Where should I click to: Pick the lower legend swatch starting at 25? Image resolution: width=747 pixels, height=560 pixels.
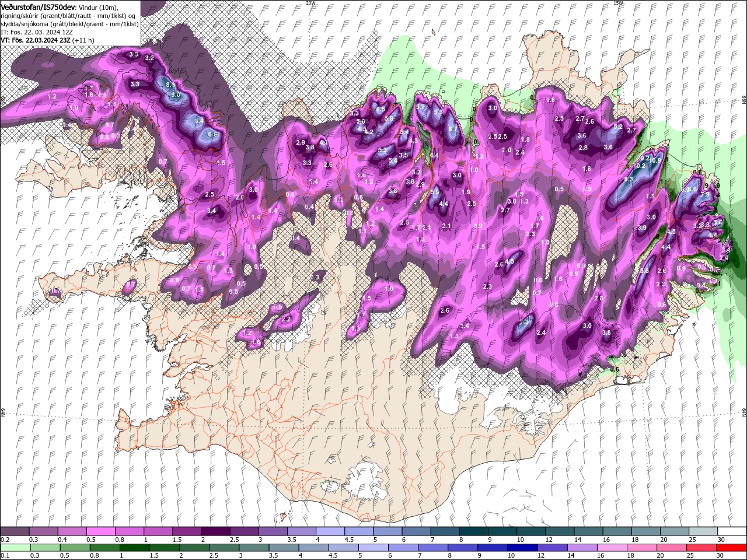pos(700,548)
